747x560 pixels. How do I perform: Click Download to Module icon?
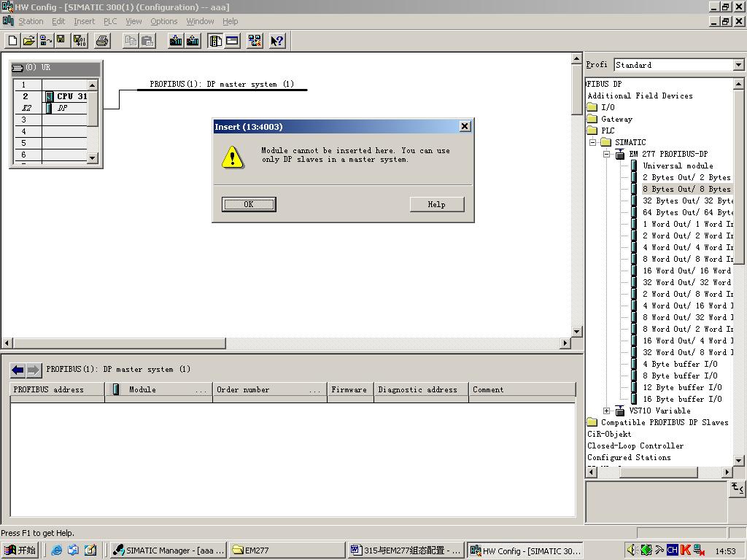click(176, 41)
